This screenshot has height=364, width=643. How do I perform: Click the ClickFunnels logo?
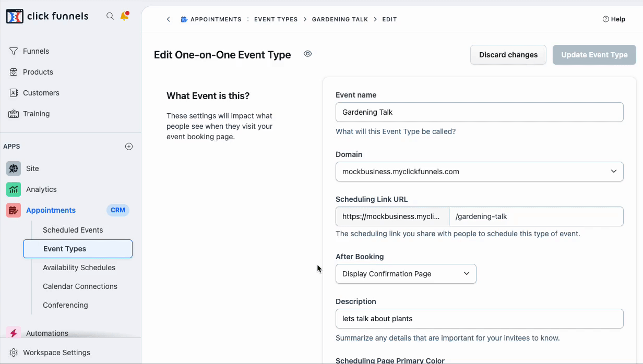[47, 16]
